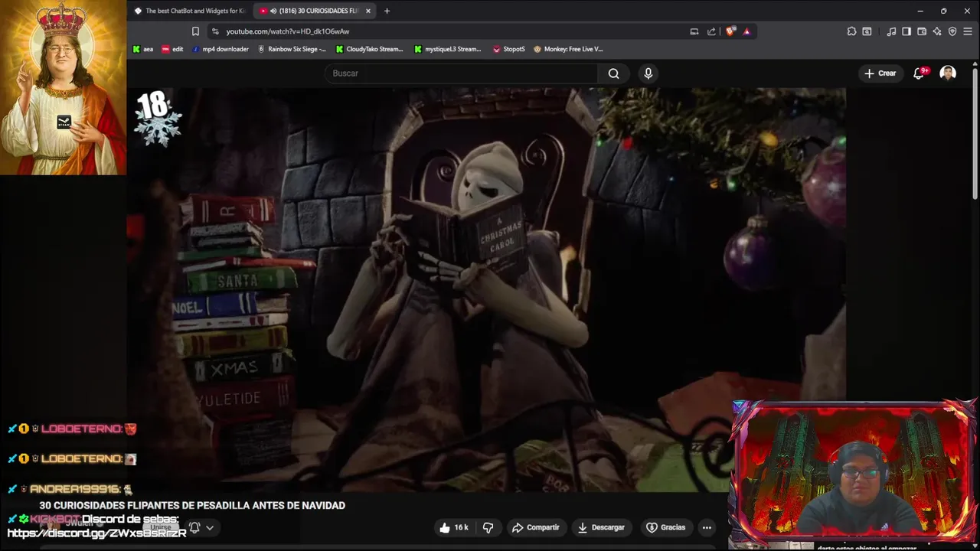980x551 pixels.
Task: Open the CloudyTako Stream bookmark
Action: click(369, 49)
